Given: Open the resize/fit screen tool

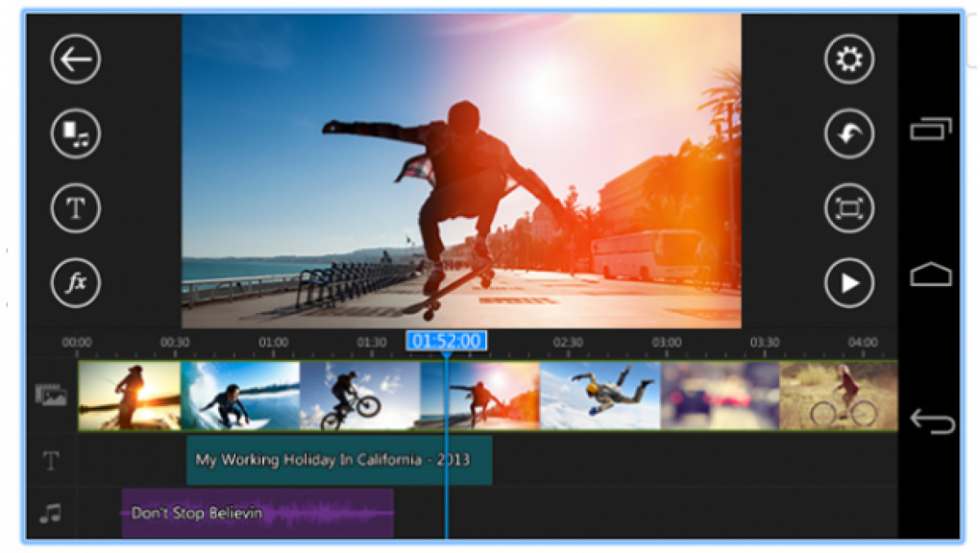Looking at the screenshot, I should coord(849,208).
